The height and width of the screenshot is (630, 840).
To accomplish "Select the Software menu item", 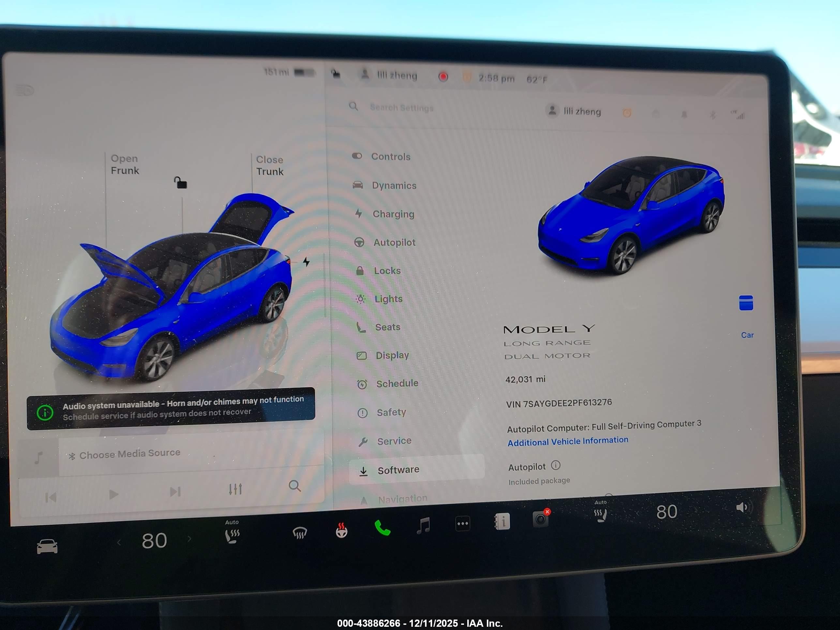I will pyautogui.click(x=417, y=470).
